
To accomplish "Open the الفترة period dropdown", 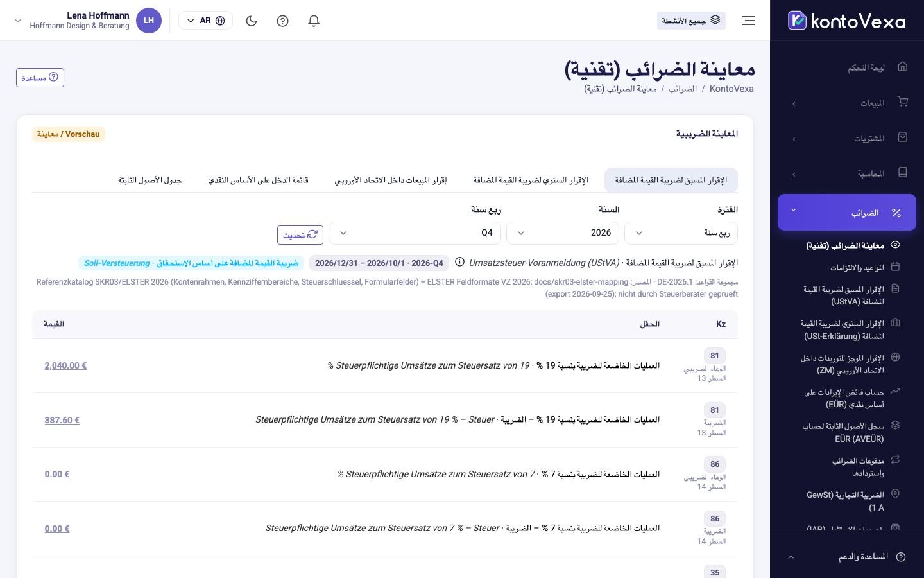I will (x=681, y=232).
